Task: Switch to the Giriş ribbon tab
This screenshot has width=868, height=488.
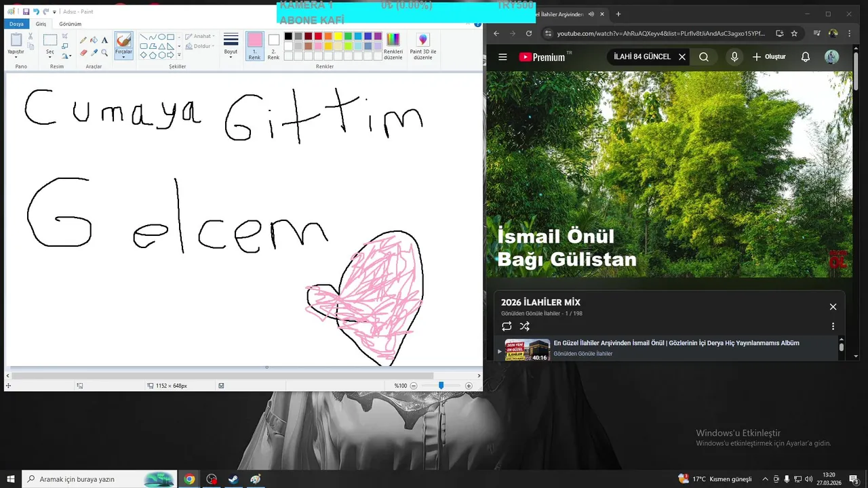Action: point(41,24)
